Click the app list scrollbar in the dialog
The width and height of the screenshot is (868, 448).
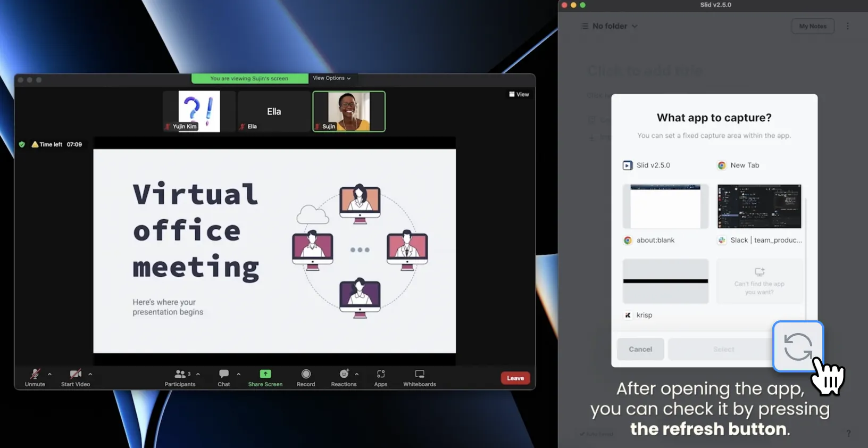(806, 258)
